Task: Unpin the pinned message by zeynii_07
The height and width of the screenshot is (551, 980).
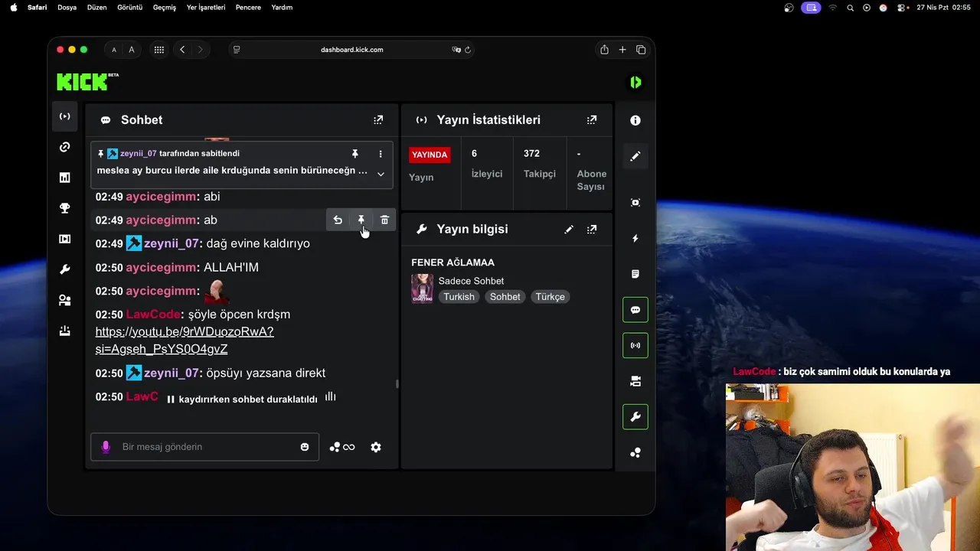Action: [x=355, y=154]
